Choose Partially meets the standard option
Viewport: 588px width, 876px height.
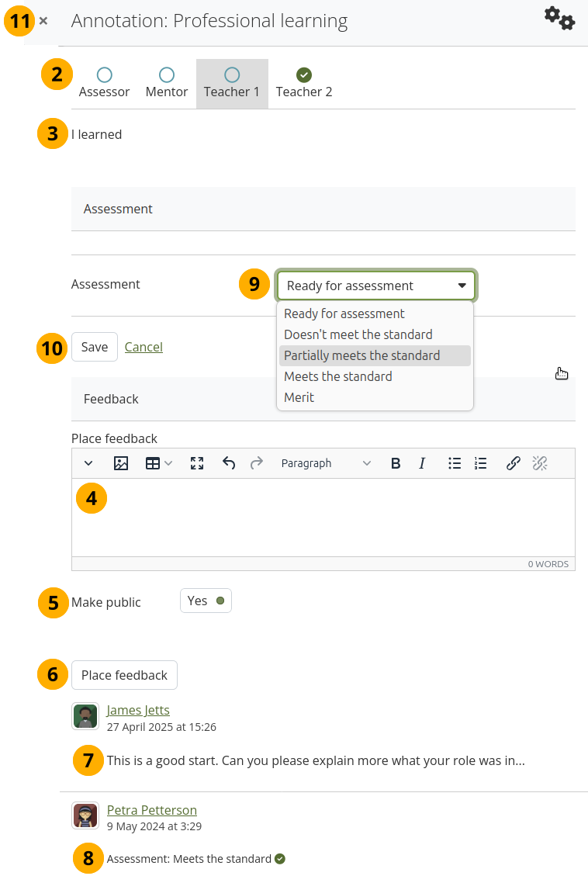[362, 355]
